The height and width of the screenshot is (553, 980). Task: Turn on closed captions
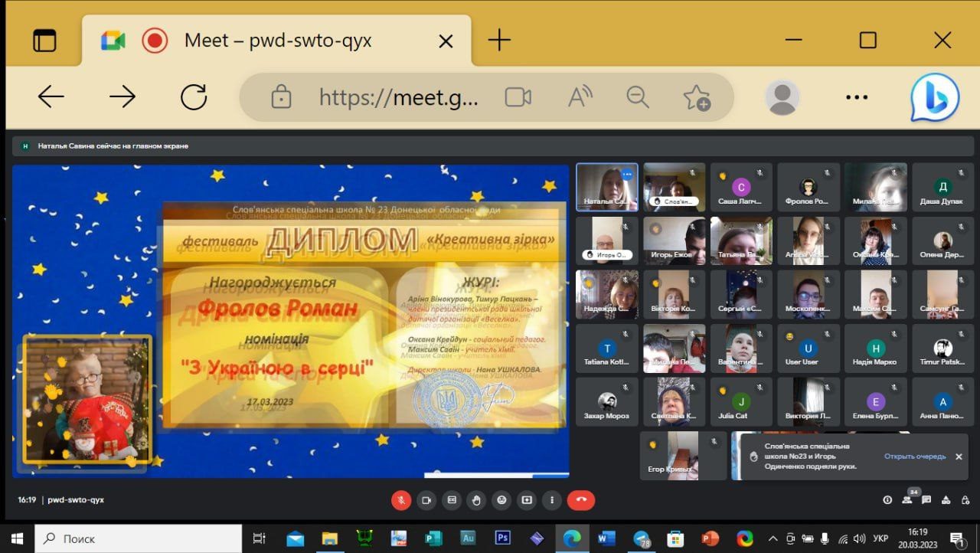click(452, 500)
